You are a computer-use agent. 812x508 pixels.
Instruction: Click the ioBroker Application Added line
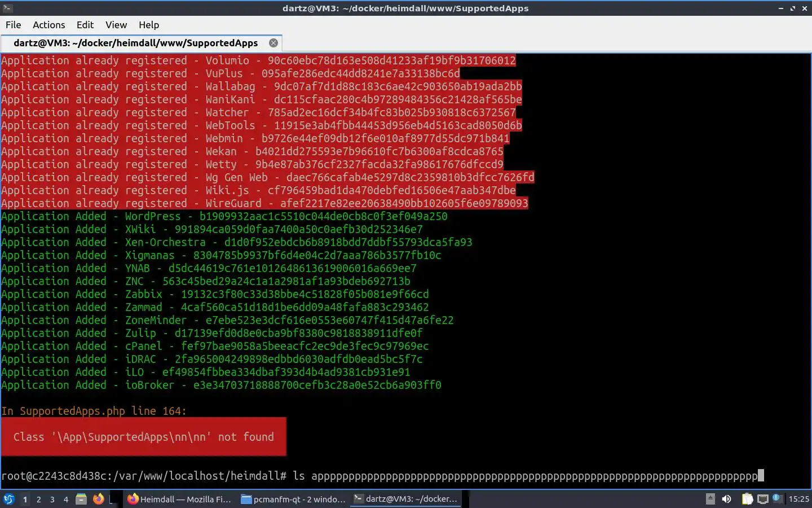(221, 385)
